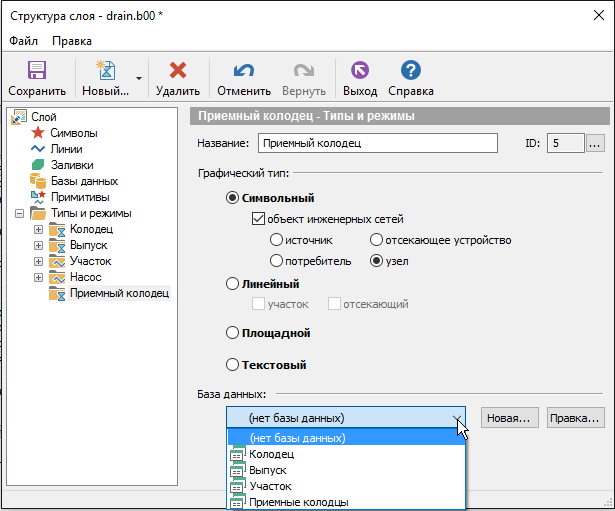The width and height of the screenshot is (615, 511).
Task: Click the ellipsis button beside ID field
Action: [x=595, y=143]
